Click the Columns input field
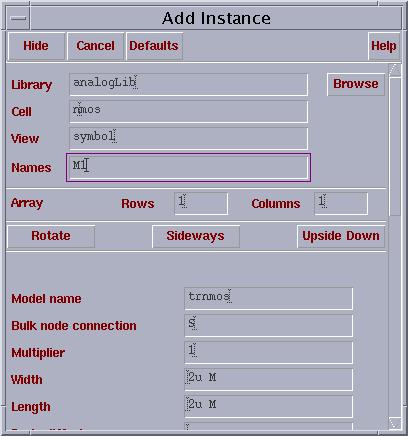408x436 pixels. [x=341, y=203]
